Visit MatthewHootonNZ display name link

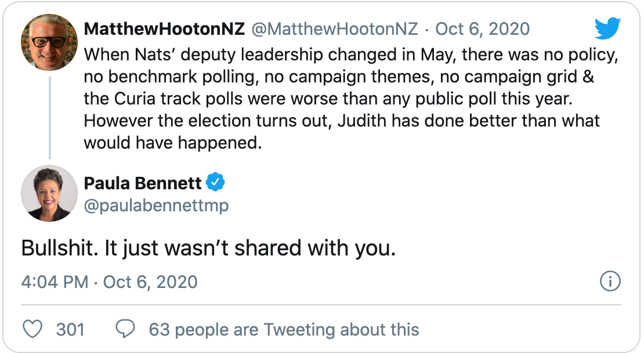(x=164, y=29)
